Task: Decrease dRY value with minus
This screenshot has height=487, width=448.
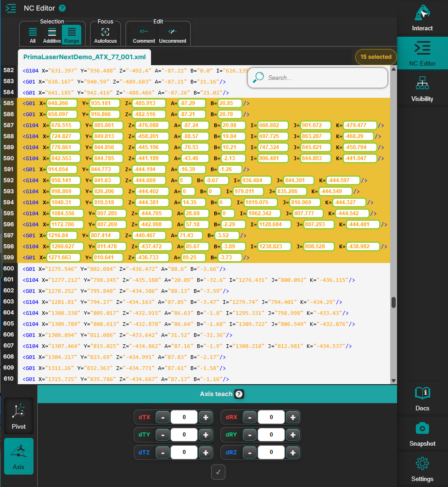Action: click(x=250, y=435)
